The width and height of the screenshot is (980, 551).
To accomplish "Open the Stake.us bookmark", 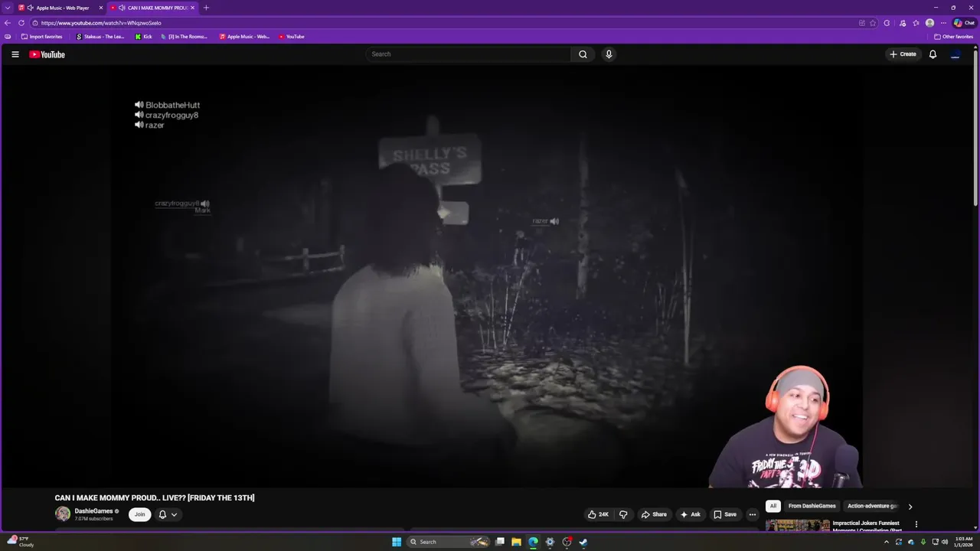I will pyautogui.click(x=100, y=37).
